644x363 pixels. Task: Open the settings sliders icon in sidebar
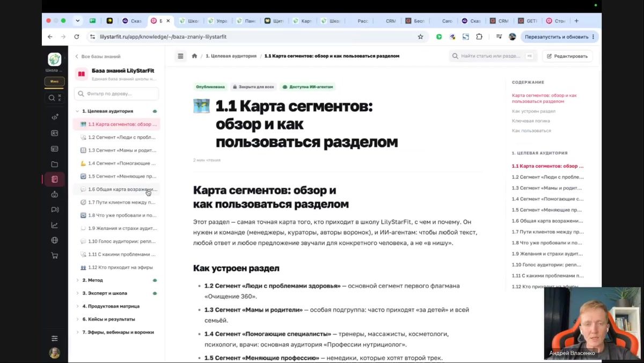[x=54, y=338]
